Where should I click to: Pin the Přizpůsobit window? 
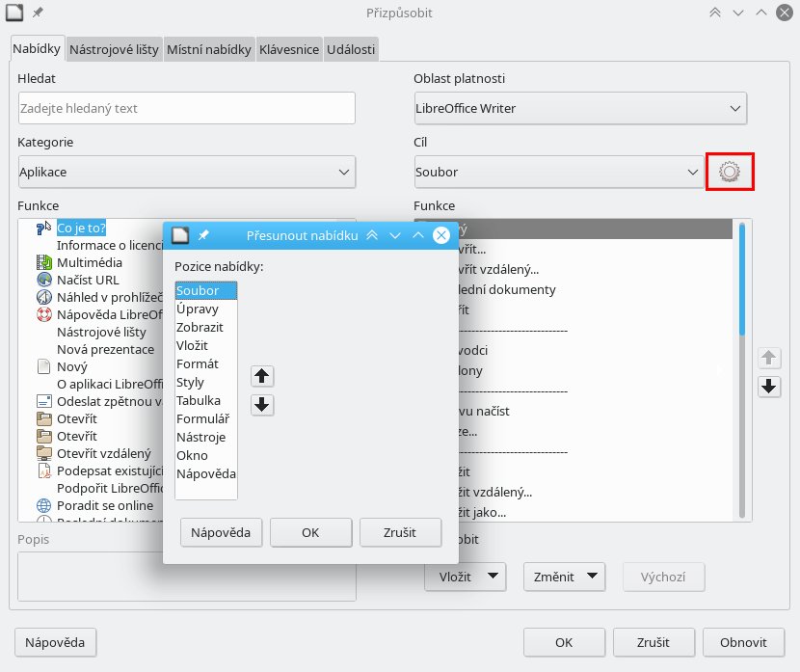click(38, 13)
